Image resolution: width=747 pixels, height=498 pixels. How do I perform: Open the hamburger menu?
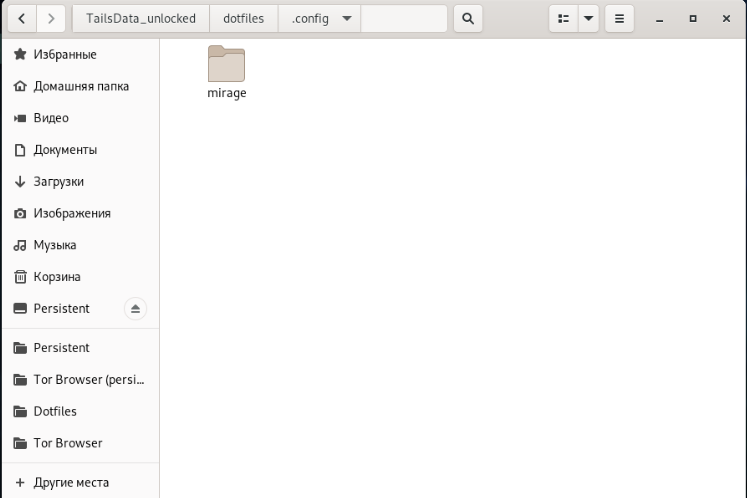(619, 19)
